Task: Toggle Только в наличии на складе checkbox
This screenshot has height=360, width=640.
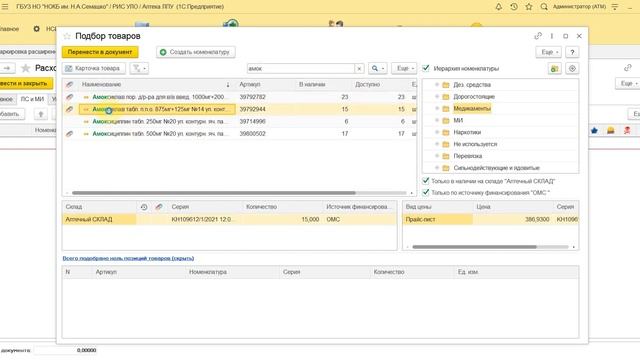Action: click(426, 180)
